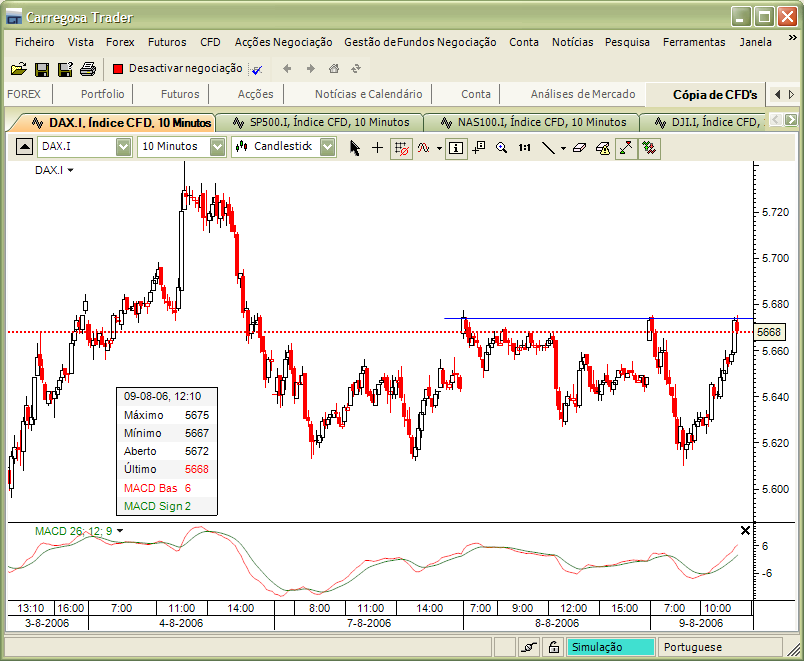Screen dimensions: 804x661
Task: Toggle the data info box button
Action: [456, 147]
